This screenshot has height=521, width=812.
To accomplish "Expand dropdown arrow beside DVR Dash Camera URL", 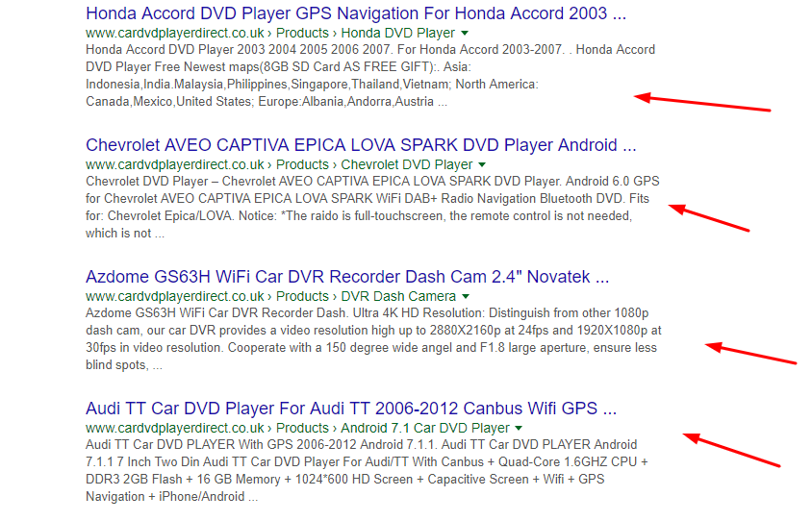I will pyautogui.click(x=466, y=296).
